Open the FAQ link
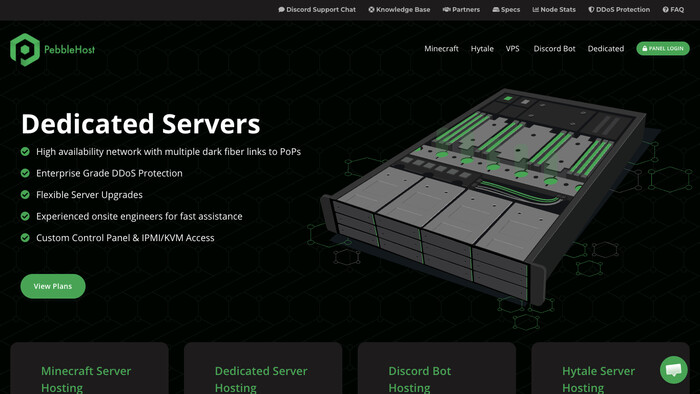This screenshot has width=700, height=394. (673, 9)
